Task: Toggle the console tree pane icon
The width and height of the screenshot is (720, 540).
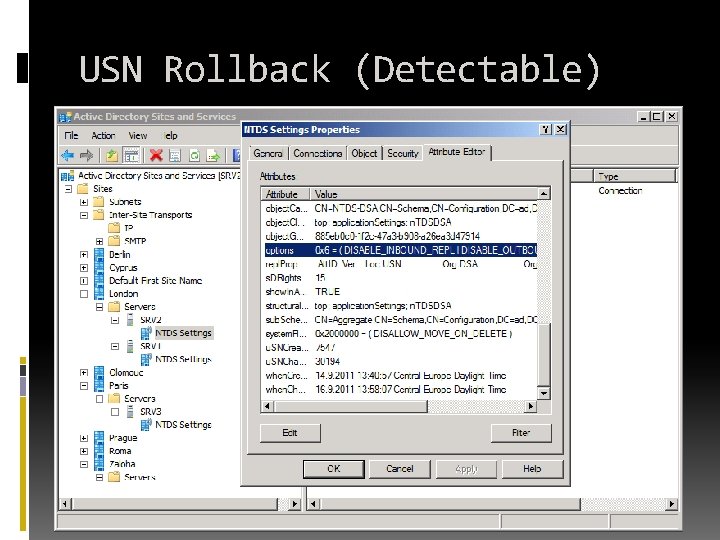Action: (131, 155)
